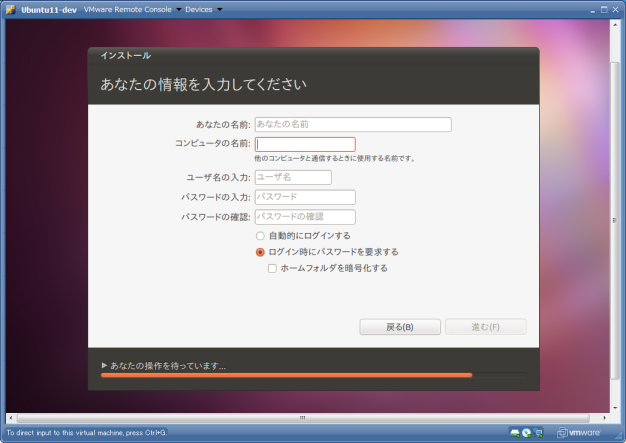Select the 自動的にログインする radio button
The image size is (626, 443).
(260, 236)
